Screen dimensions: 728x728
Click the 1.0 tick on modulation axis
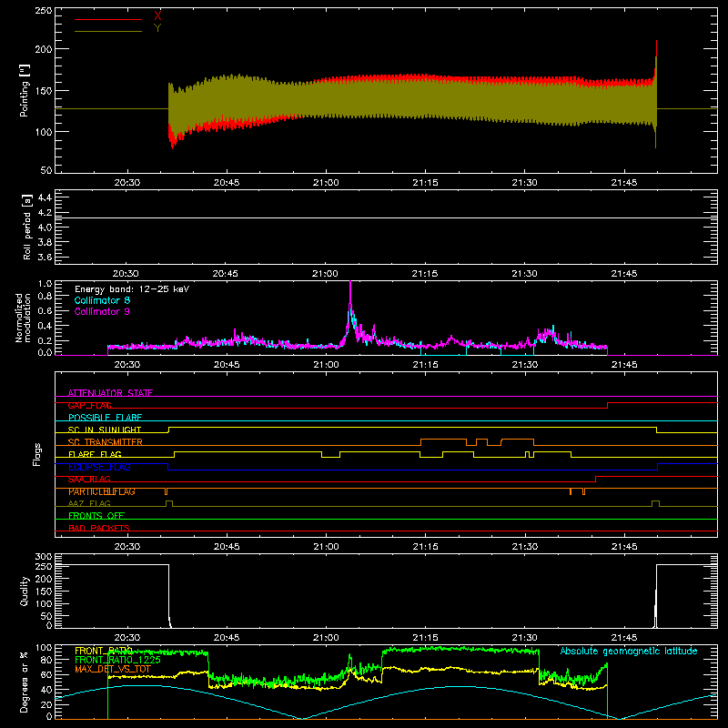45,284
